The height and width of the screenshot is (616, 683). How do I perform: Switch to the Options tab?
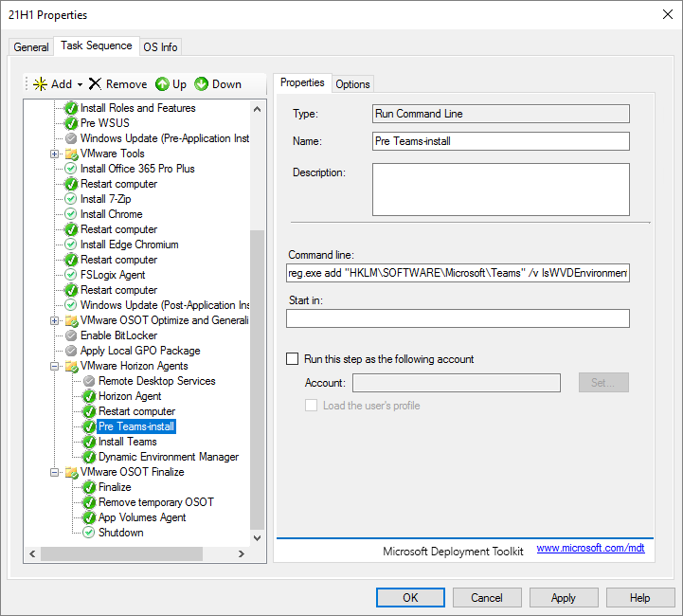point(352,83)
